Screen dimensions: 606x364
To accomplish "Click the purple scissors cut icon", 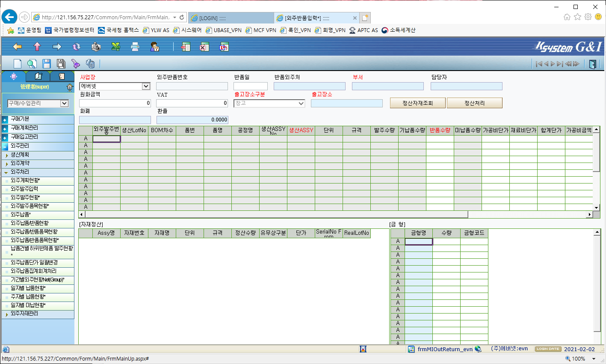I will click(x=76, y=64).
